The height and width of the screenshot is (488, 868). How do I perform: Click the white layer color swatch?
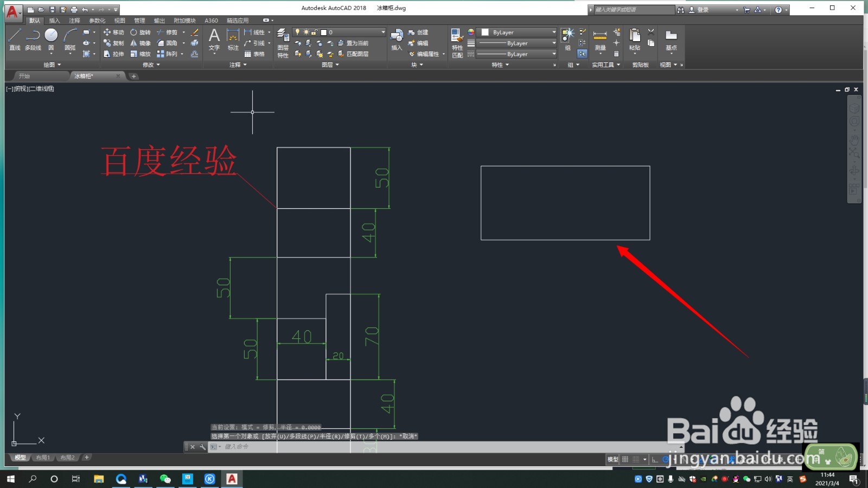click(323, 33)
